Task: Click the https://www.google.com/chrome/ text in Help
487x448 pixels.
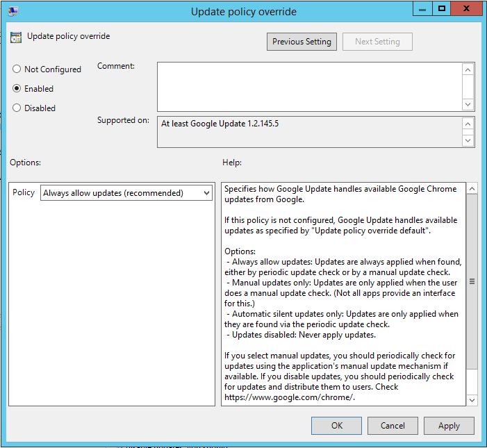Action: click(x=290, y=397)
